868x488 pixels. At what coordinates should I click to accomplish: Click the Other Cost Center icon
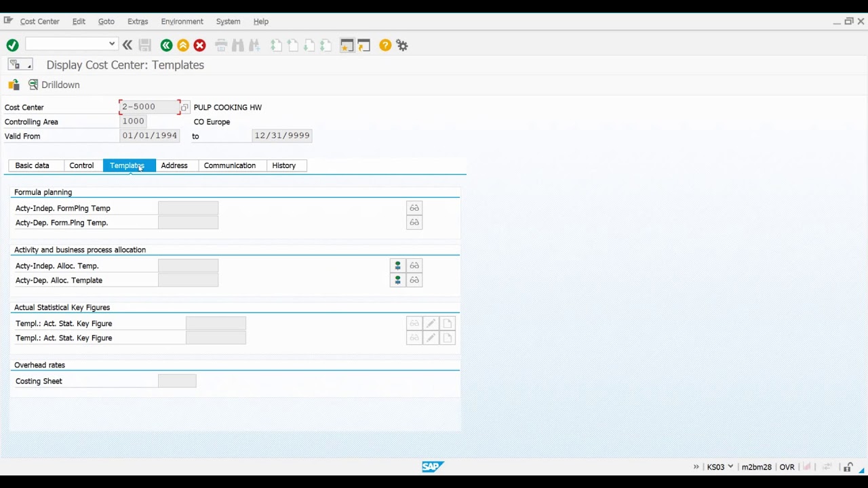pos(14,85)
